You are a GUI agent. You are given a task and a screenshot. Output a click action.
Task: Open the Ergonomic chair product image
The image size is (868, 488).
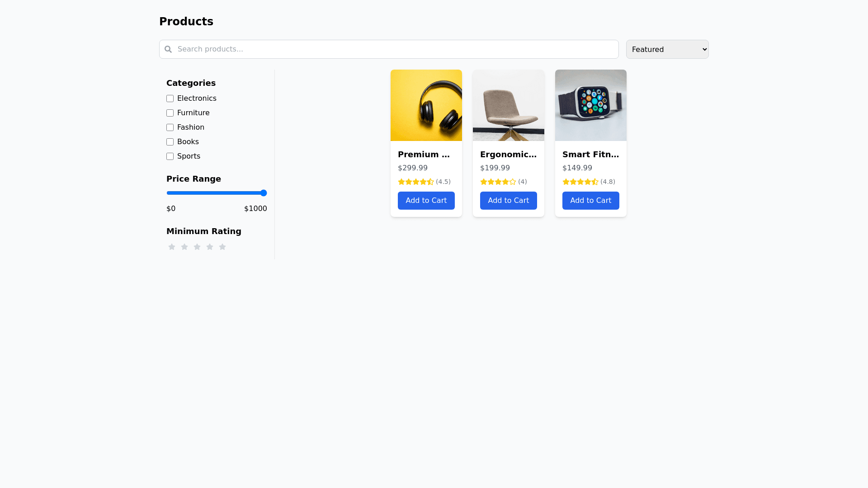pyautogui.click(x=508, y=105)
